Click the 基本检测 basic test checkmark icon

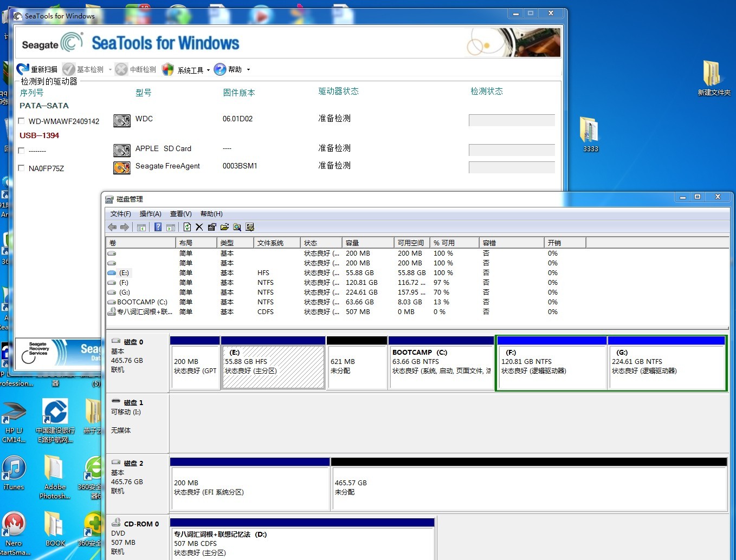click(x=69, y=69)
